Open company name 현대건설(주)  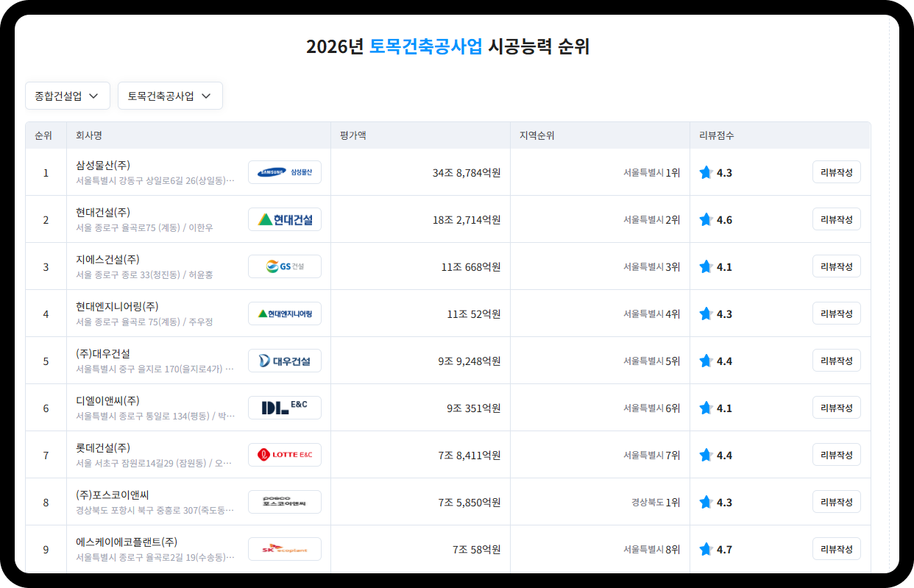103,212
